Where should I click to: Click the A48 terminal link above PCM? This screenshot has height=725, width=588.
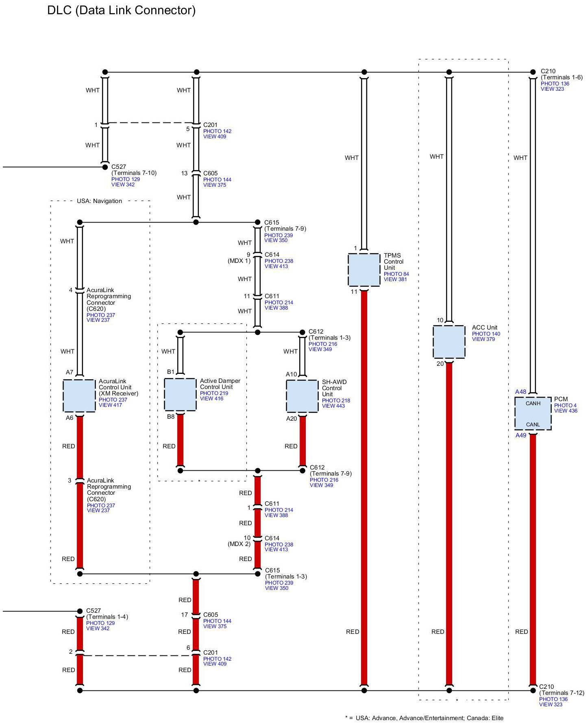tap(520, 392)
